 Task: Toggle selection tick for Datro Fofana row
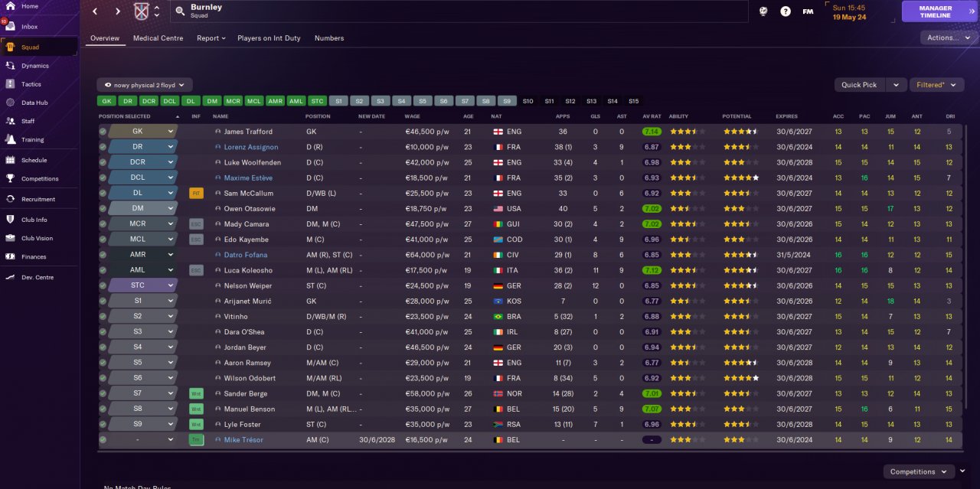pyautogui.click(x=103, y=255)
